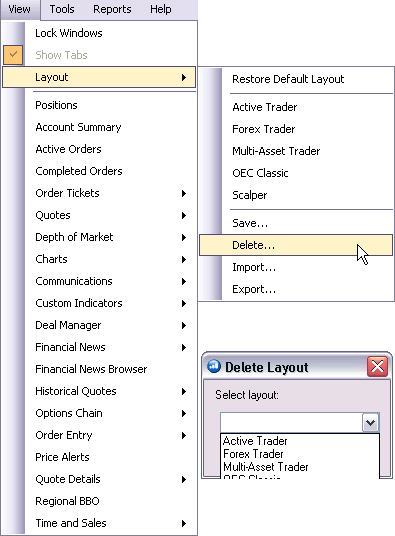Pick Forex Trader in dropdown list
The height and width of the screenshot is (536, 395).
click(x=300, y=454)
